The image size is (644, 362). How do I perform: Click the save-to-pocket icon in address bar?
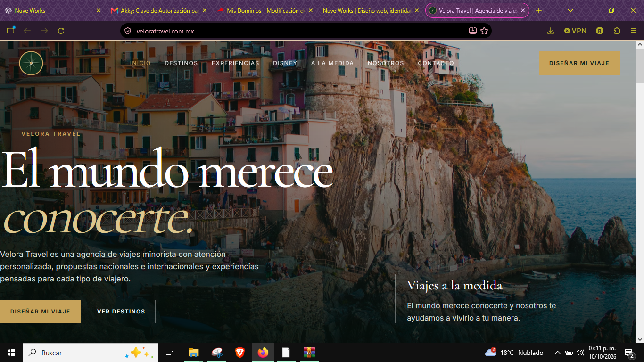click(473, 31)
